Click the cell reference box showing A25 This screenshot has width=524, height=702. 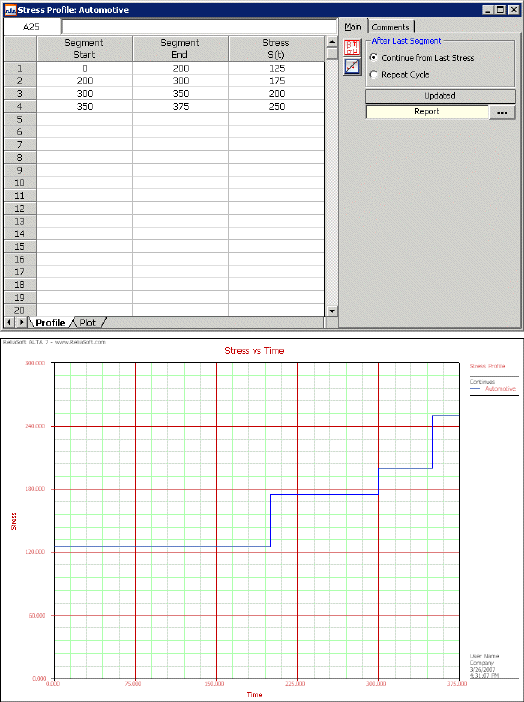point(31,27)
